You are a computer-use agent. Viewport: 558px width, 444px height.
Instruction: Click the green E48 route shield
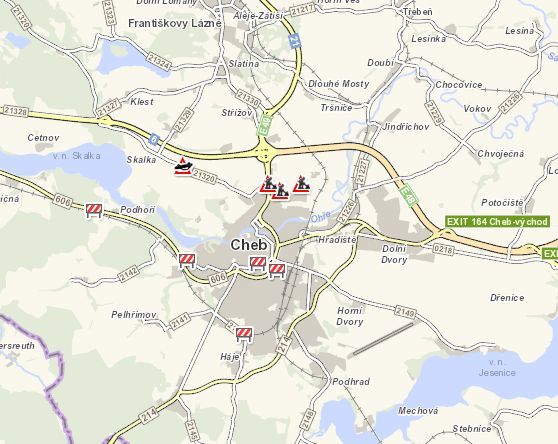[408, 196]
